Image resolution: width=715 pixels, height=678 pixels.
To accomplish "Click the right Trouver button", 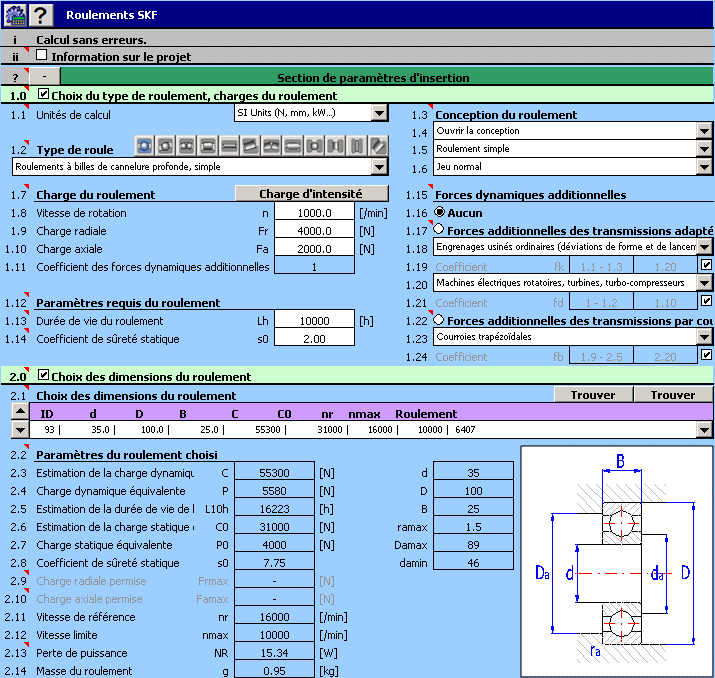I will click(673, 394).
